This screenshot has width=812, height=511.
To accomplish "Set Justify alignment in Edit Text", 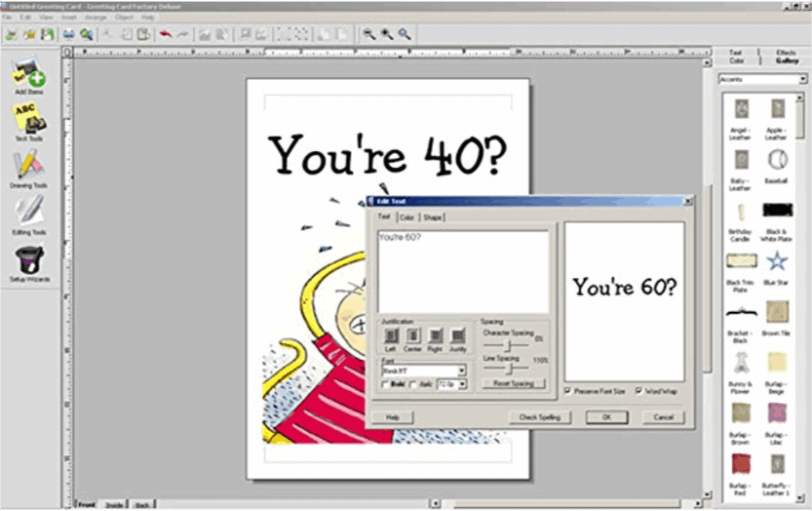I will pos(458,335).
